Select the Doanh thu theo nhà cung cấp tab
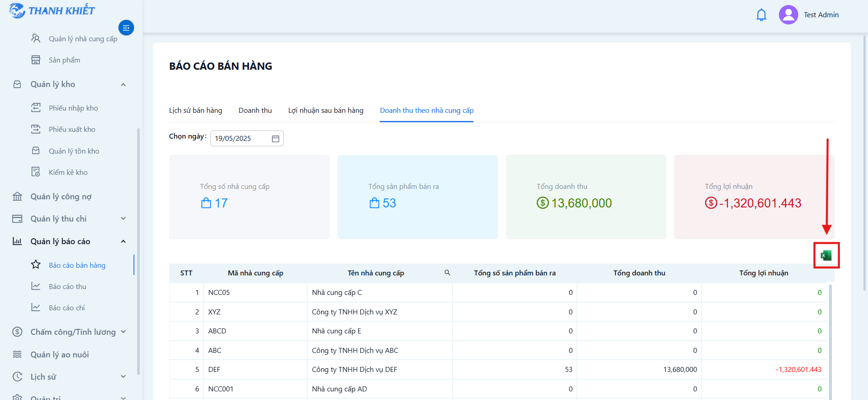 [427, 111]
